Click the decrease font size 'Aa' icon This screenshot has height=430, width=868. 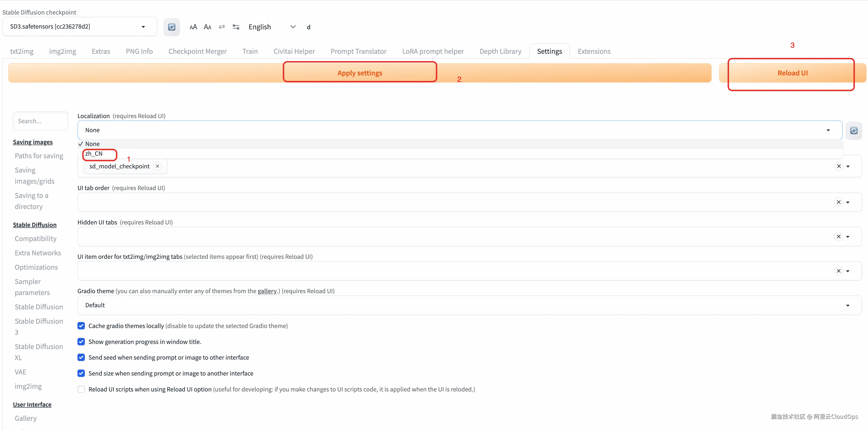208,27
